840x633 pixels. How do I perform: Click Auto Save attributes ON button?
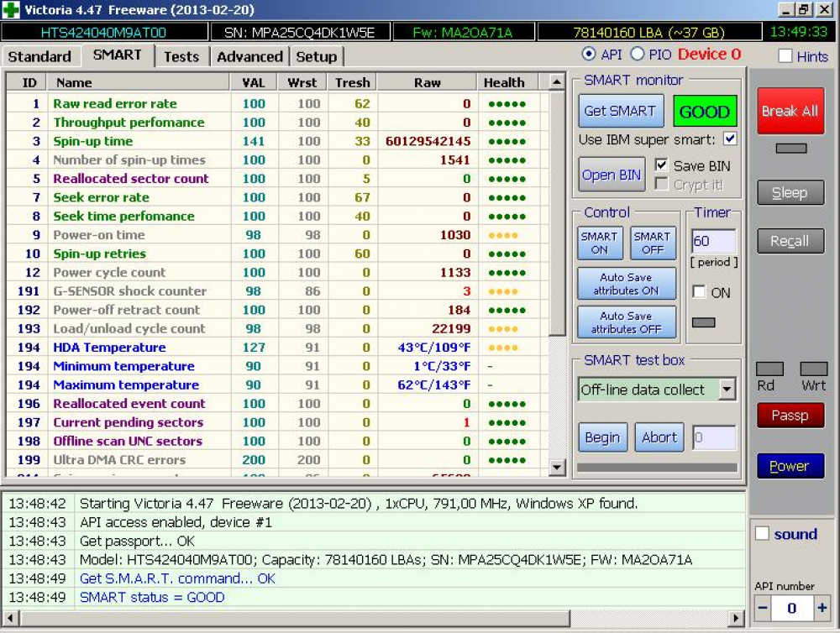(x=627, y=284)
